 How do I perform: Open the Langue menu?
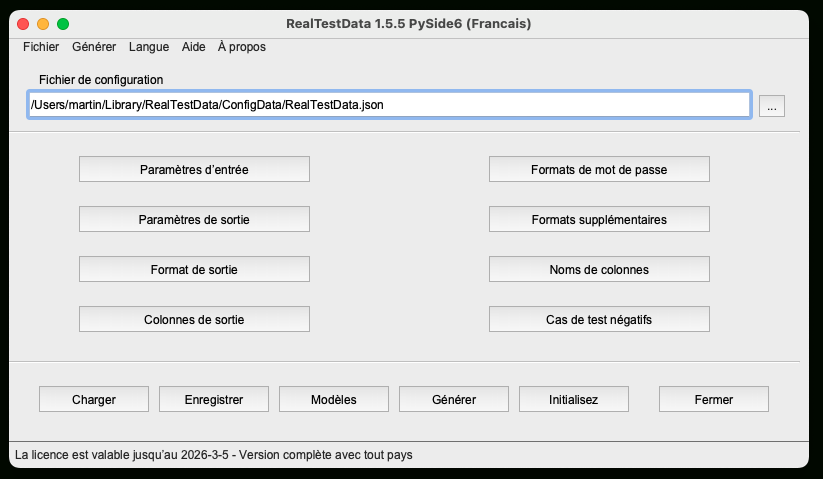point(149,47)
